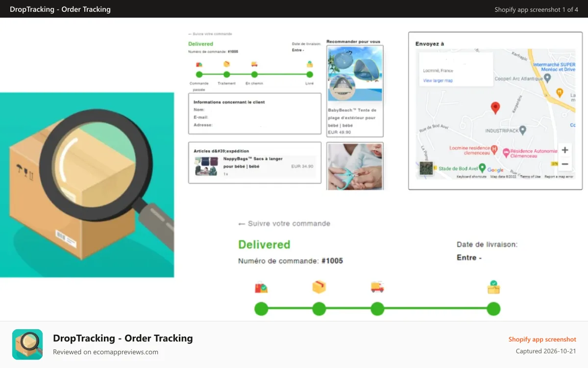Image resolution: width=588 pixels, height=368 pixels.
Task: Click Informations concernant le client heading
Action: (229, 102)
